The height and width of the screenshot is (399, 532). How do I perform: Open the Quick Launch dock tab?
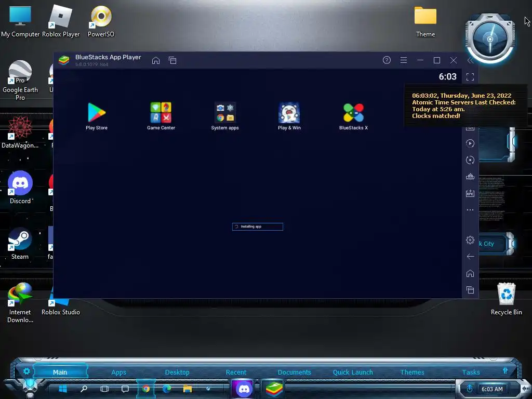353,372
